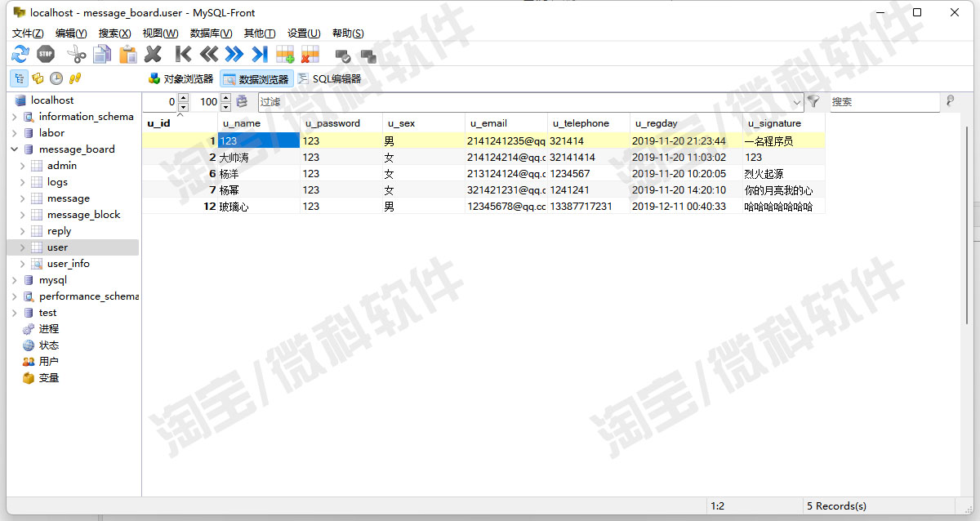Click the Copy documents icon
Viewport: 980px width, 521px height.
(102, 55)
